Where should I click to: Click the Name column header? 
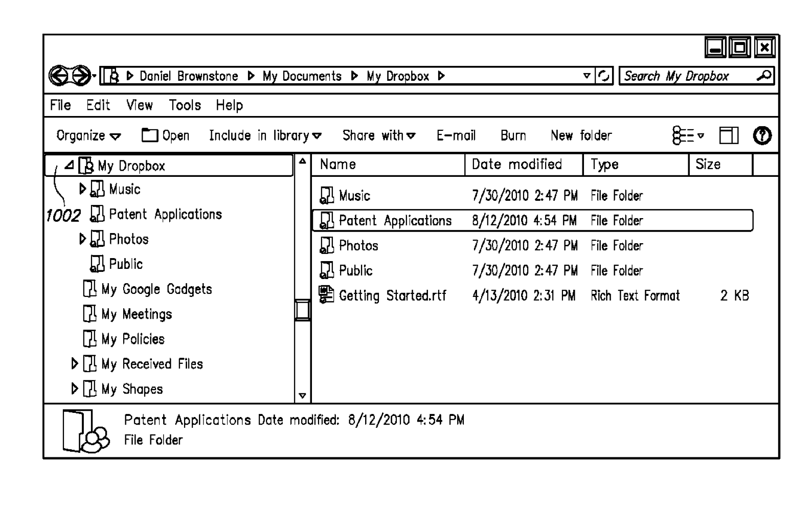pos(388,165)
